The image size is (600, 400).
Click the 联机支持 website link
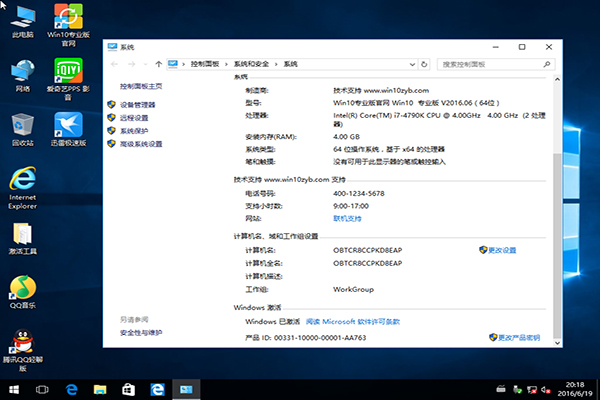pyautogui.click(x=347, y=217)
